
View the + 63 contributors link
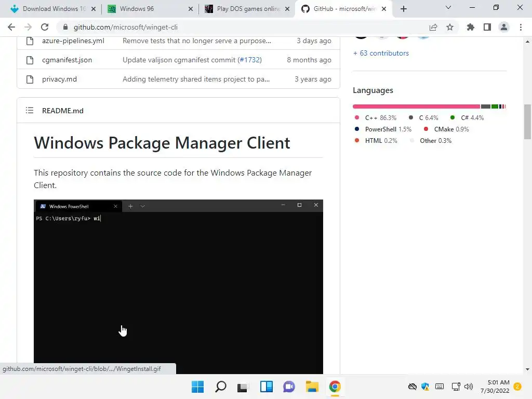[x=381, y=54]
